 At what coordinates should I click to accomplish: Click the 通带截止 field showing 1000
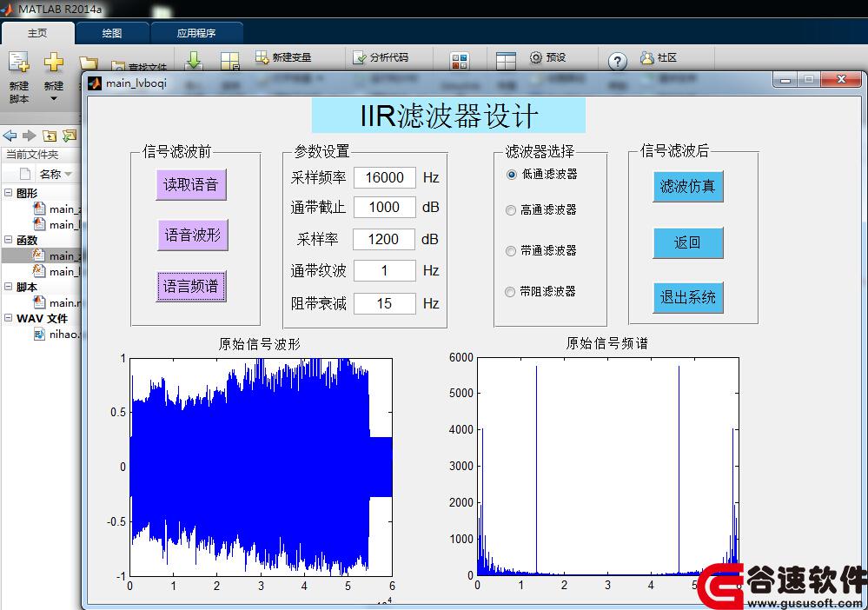[385, 208]
